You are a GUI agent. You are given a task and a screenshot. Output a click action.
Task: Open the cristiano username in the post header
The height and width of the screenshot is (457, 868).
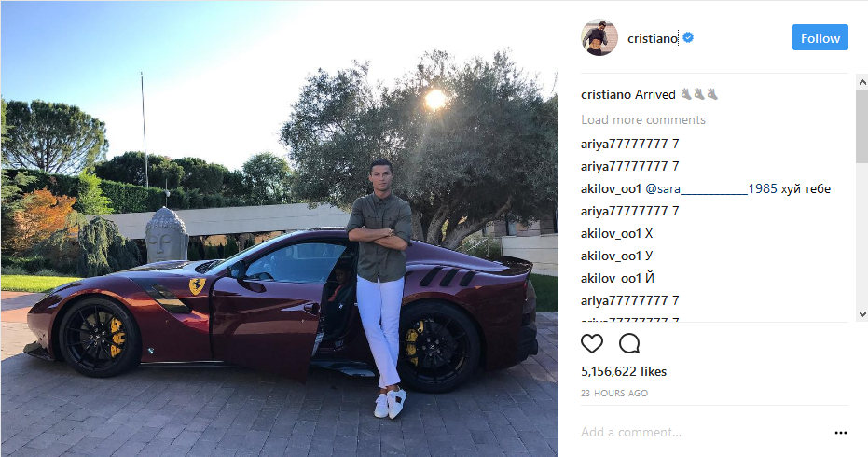coord(652,38)
